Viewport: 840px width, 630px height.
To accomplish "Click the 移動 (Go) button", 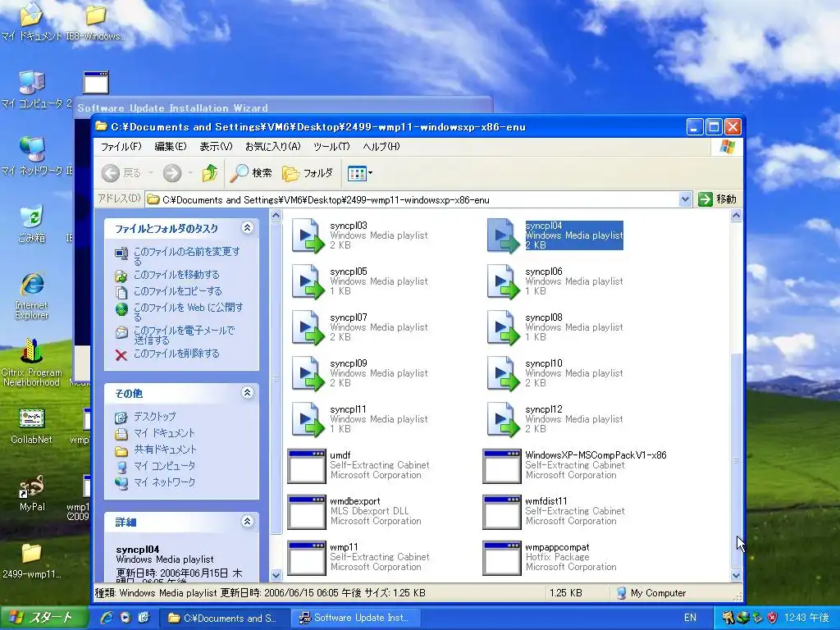I will 718,199.
